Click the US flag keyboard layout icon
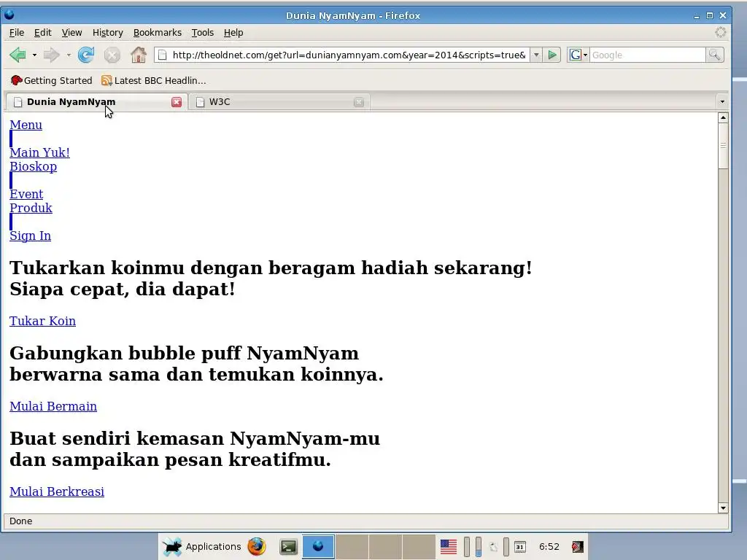This screenshot has height=560, width=747. point(449,547)
